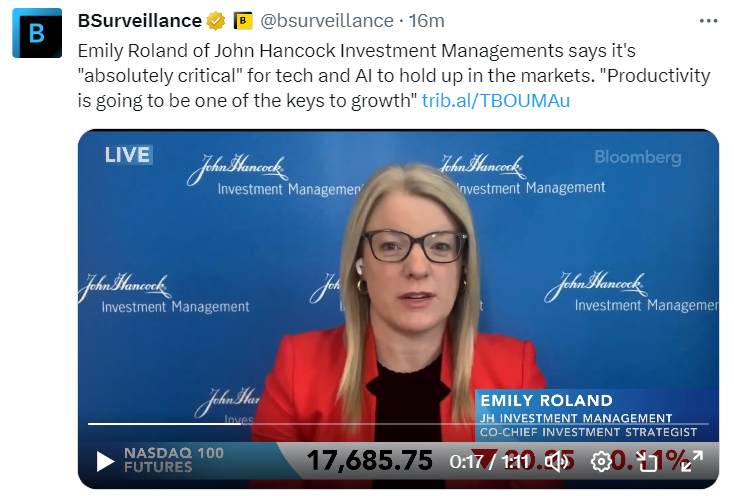734x496 pixels.
Task: Pop the video out with picture-in-picture
Action: point(647,461)
